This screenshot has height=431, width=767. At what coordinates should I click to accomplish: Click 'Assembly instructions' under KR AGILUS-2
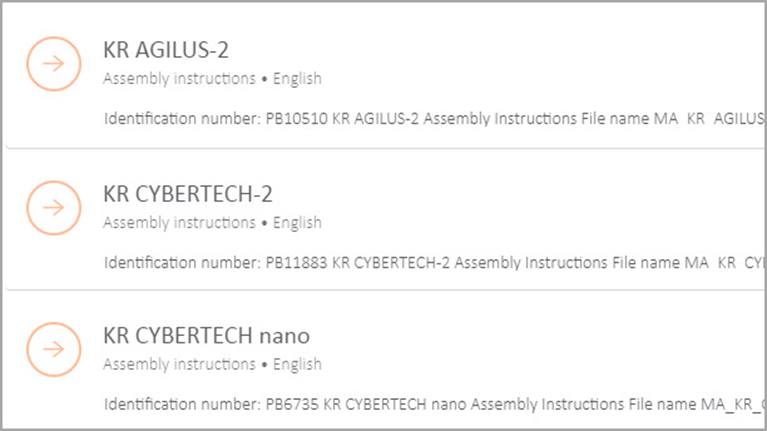(x=179, y=79)
